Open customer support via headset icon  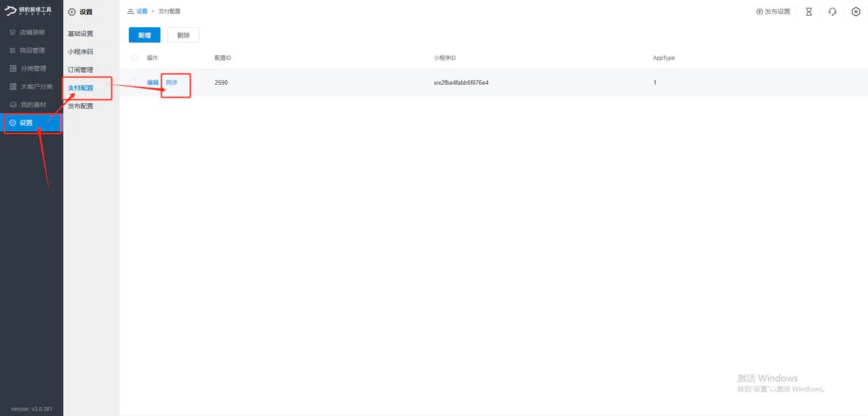(832, 12)
